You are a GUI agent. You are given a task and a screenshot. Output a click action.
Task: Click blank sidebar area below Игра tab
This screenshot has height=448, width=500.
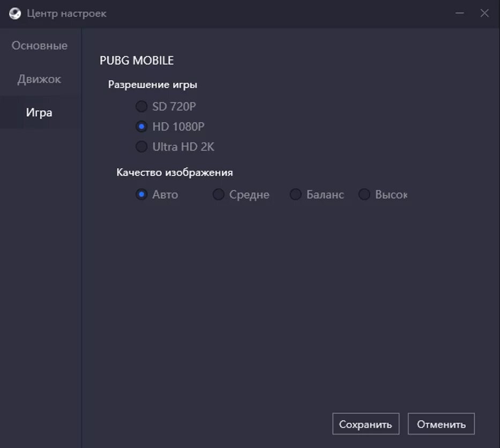coord(40,268)
